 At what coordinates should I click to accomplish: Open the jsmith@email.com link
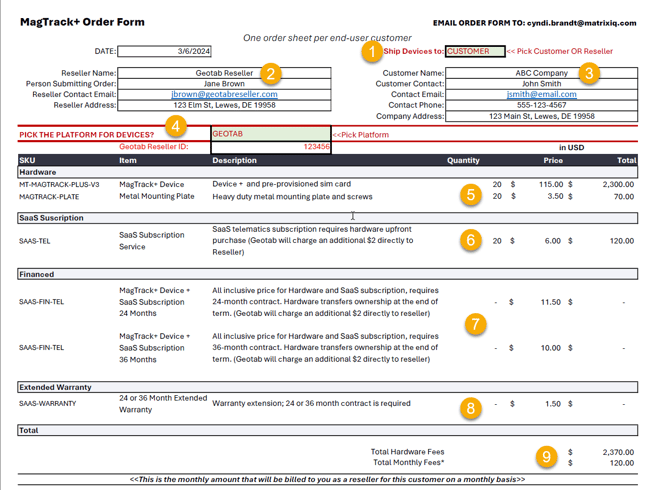[541, 94]
